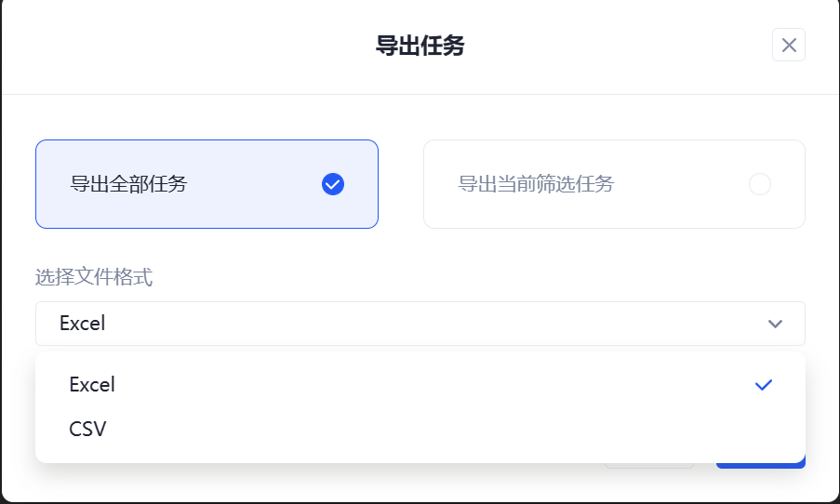Click the file format select box showing Excel
The width and height of the screenshot is (840, 504).
(x=419, y=324)
